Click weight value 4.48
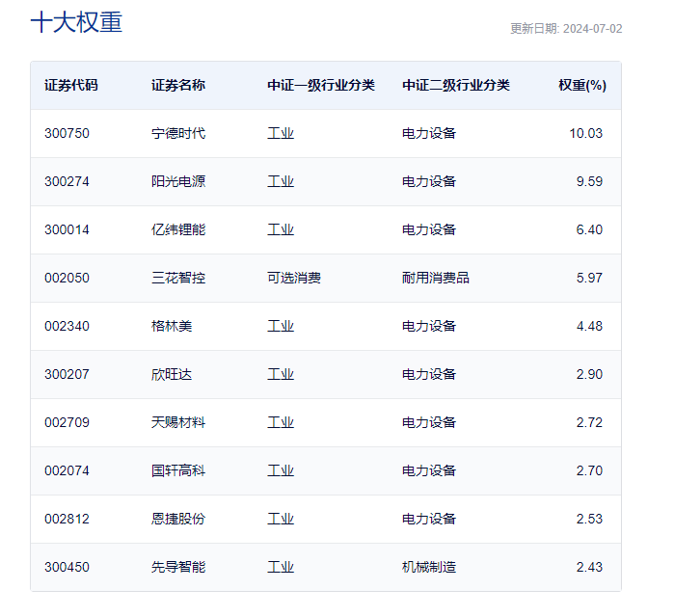This screenshot has height=616, width=674. tap(589, 326)
